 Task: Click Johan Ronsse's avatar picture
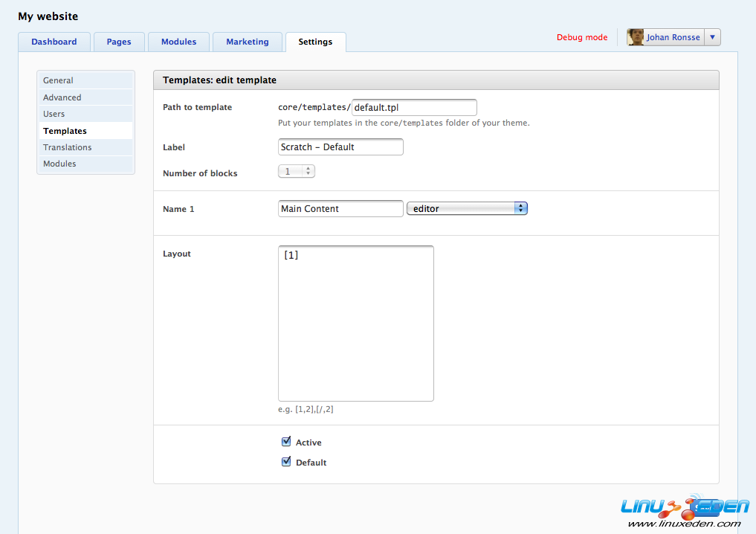[636, 37]
